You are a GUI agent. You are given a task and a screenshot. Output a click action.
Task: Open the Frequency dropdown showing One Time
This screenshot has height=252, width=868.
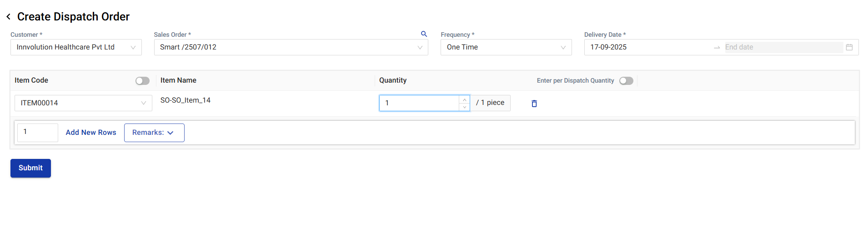[506, 47]
